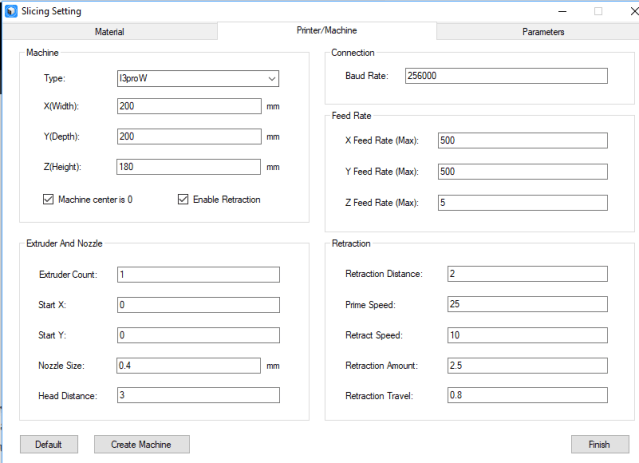639x463 pixels.
Task: Select the X Feed Rate (Max) field
Action: coord(522,141)
